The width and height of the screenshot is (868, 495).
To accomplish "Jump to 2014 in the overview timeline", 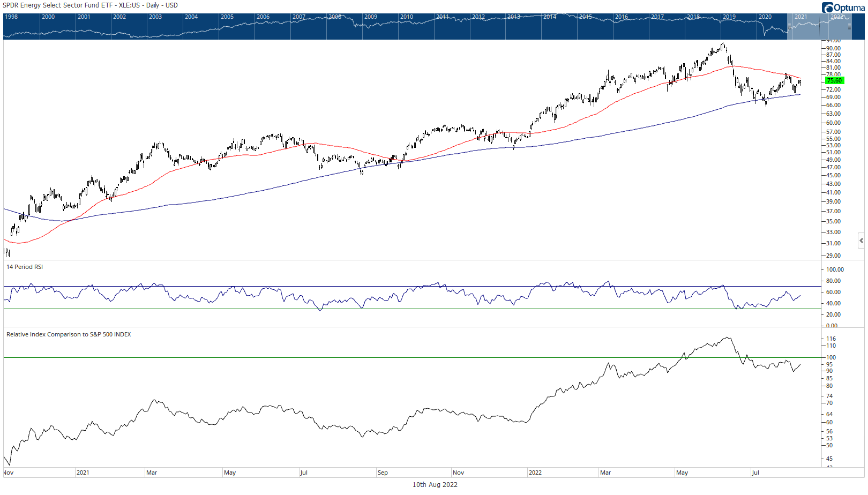I will pos(550,17).
